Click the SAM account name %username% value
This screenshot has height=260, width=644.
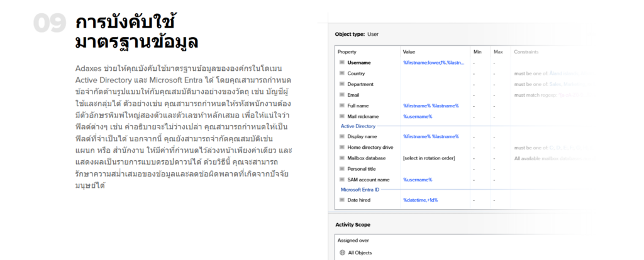pyautogui.click(x=417, y=180)
